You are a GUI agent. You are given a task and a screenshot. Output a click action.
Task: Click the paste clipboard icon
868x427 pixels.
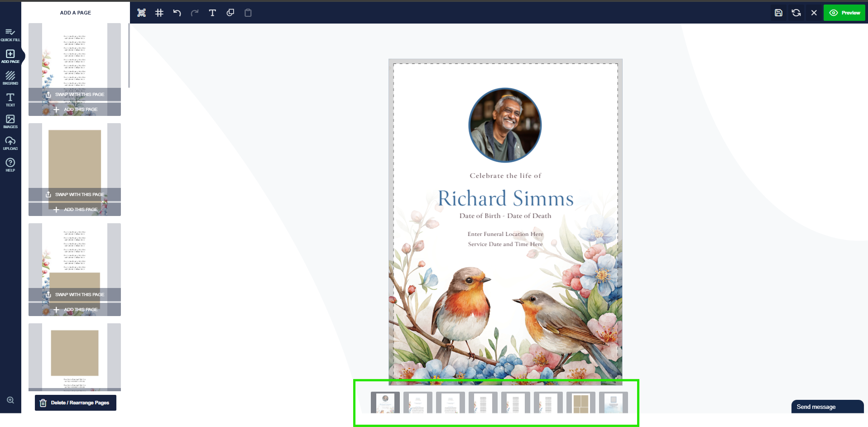(x=248, y=13)
